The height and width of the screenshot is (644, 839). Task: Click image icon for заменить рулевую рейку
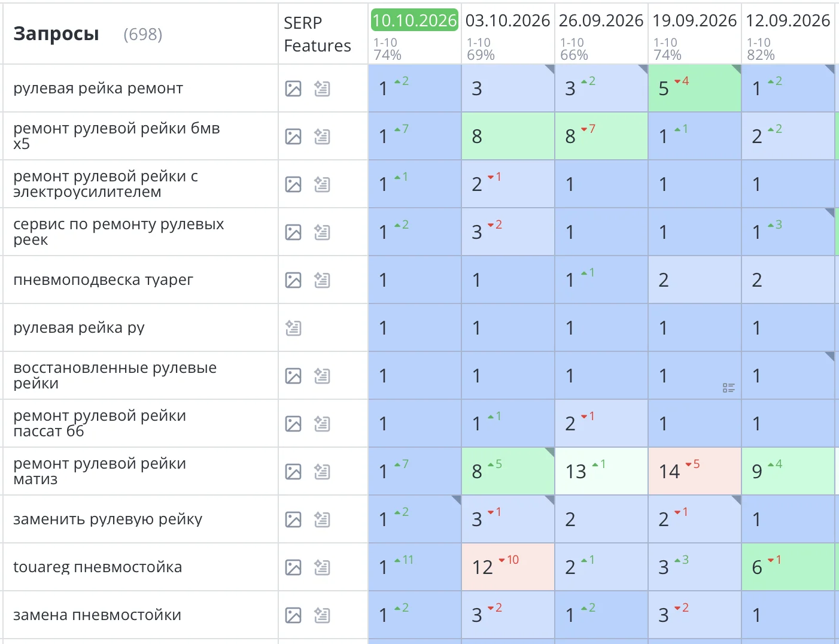click(293, 520)
